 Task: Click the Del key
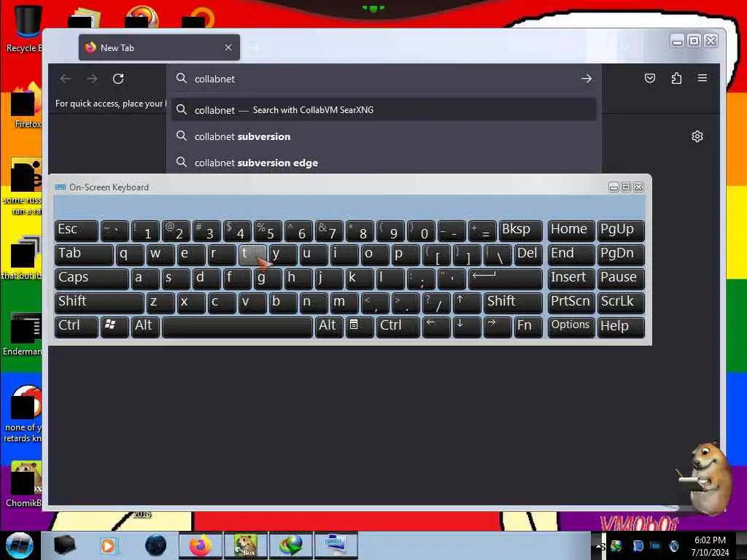pyautogui.click(x=528, y=254)
